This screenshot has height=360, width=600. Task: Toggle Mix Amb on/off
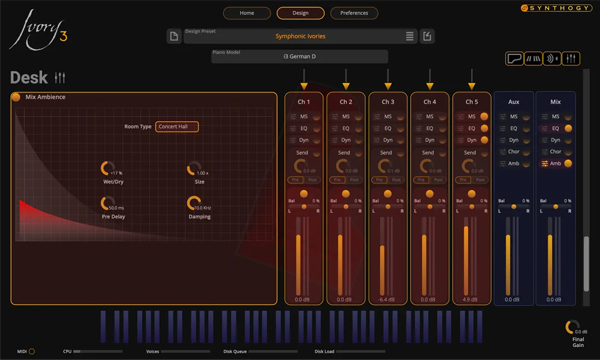[568, 164]
